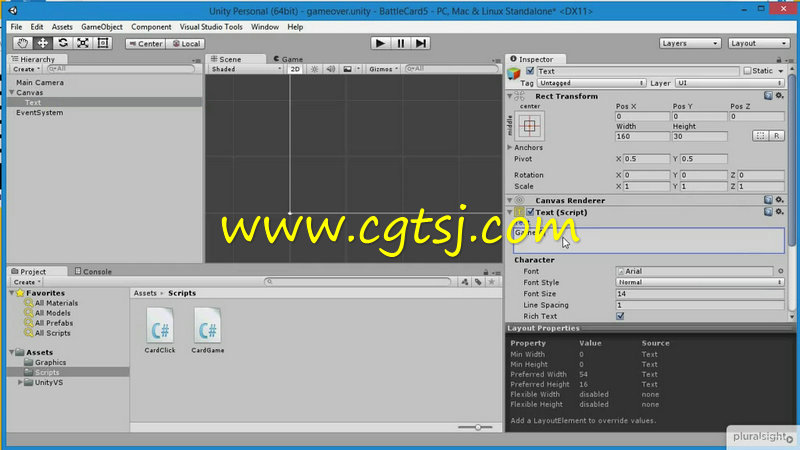Image resolution: width=800 pixels, height=450 pixels.
Task: Open the Layout dropdown
Action: (x=759, y=43)
